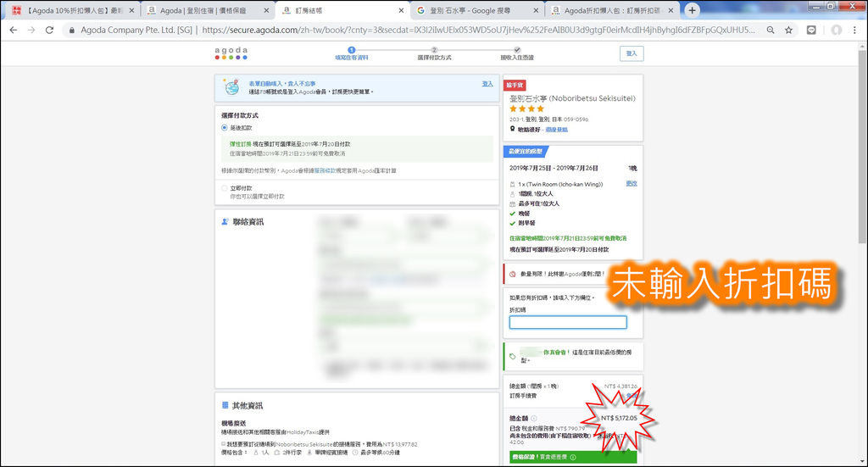Click the 表單自動填入 banner heading
The width and height of the screenshot is (868, 467).
[x=281, y=84]
